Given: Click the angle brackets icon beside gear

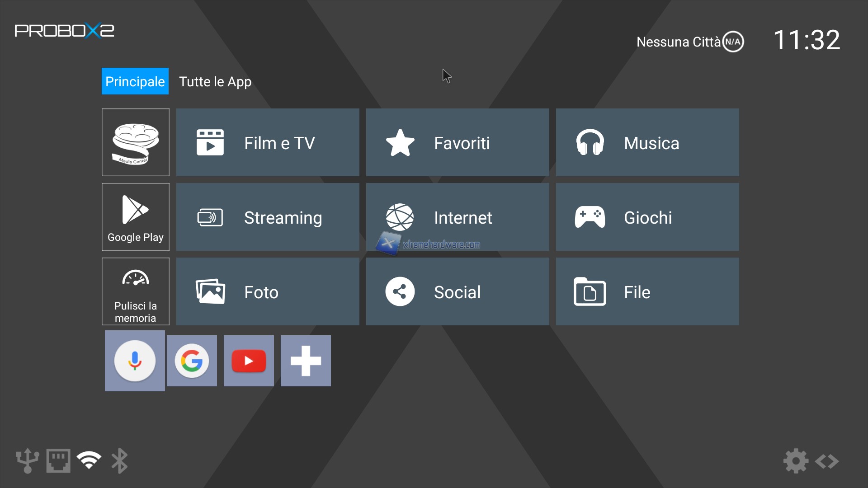Looking at the screenshot, I should pos(827,461).
